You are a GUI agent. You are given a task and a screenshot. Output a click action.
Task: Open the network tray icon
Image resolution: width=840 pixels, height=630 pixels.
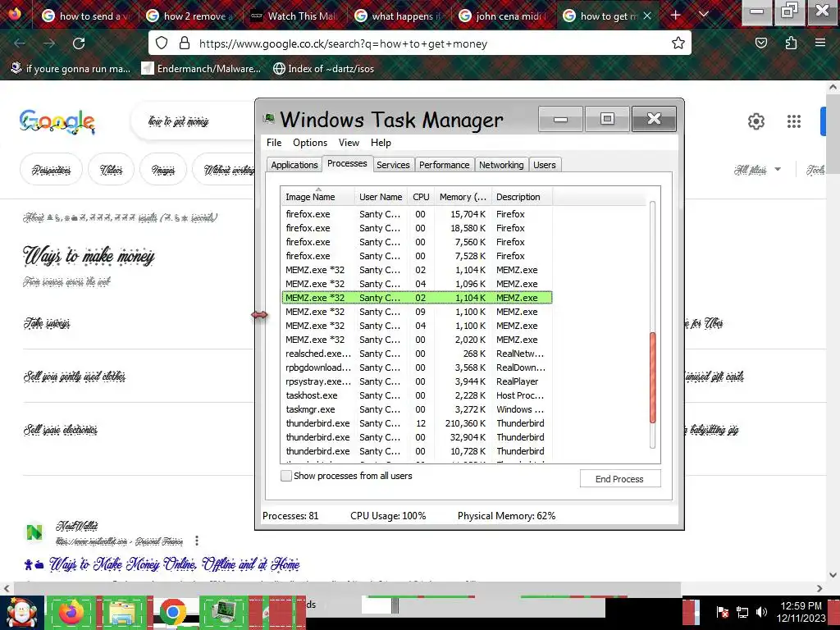click(x=742, y=612)
